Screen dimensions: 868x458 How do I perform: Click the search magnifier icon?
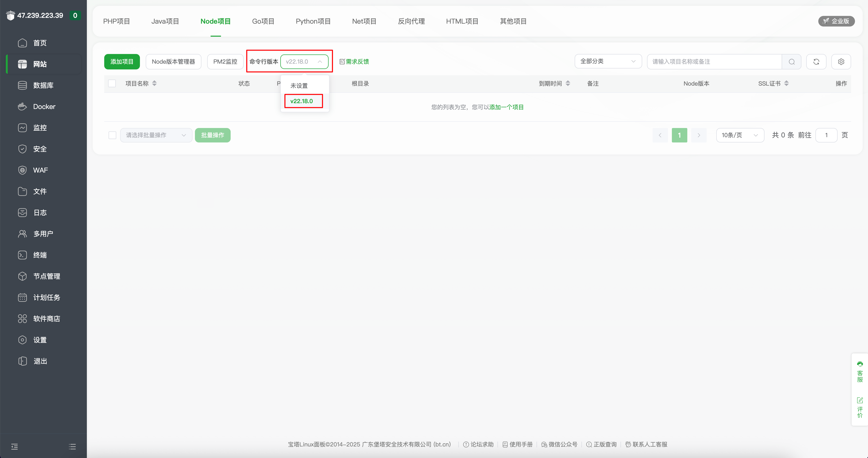click(792, 62)
